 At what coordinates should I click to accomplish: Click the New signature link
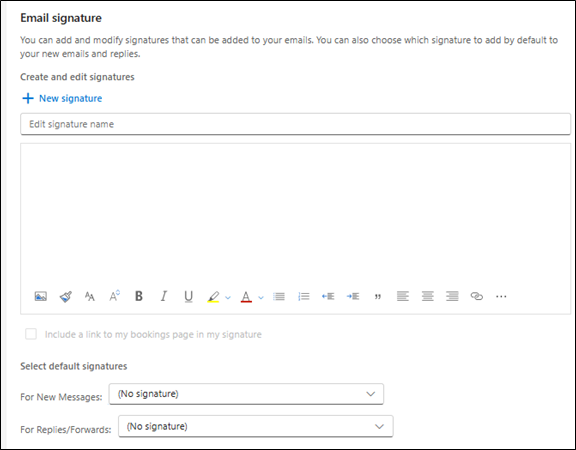[x=71, y=98]
